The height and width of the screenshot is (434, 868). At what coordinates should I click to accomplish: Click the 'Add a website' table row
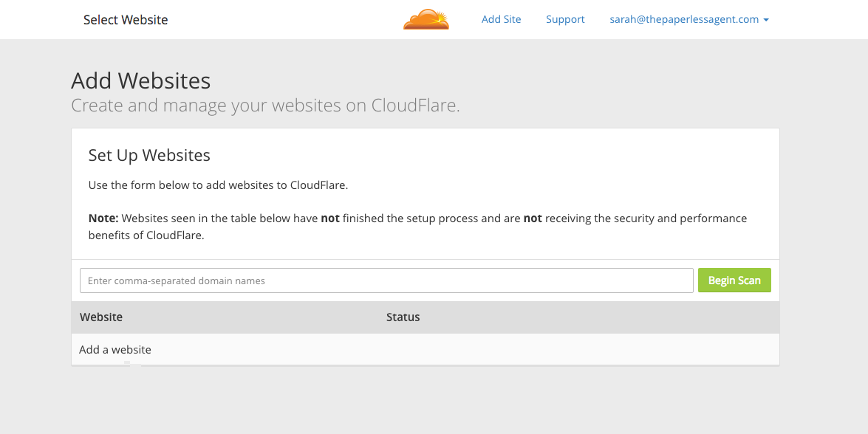pos(426,349)
